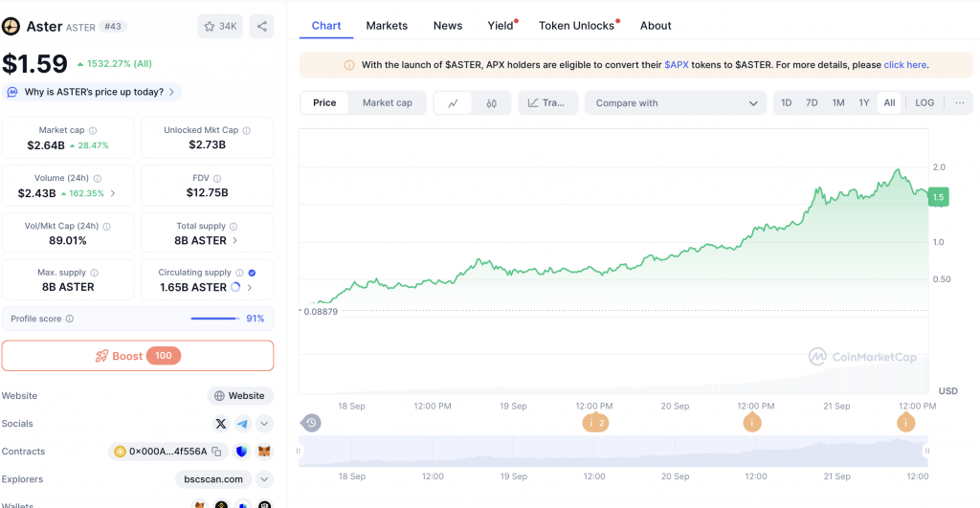Click the #43 rank badge
The height and width of the screenshot is (508, 980).
[x=113, y=27]
